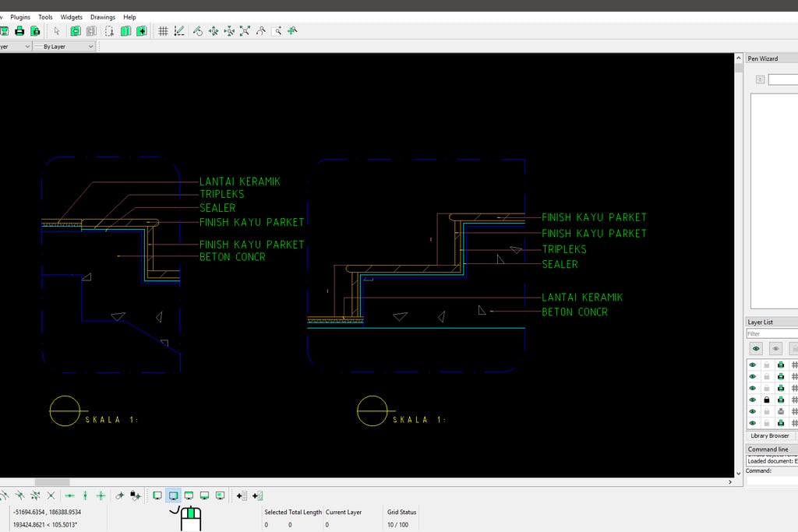Expand the pen color dropdown beside By Layer
The image size is (798, 532).
click(16, 46)
